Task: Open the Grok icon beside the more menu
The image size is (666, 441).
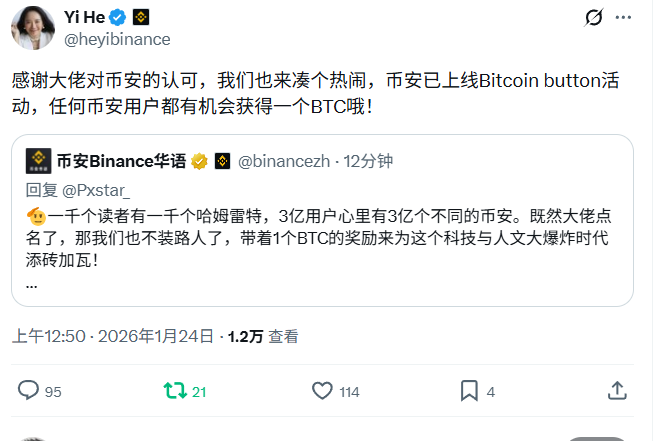Action: click(x=593, y=18)
